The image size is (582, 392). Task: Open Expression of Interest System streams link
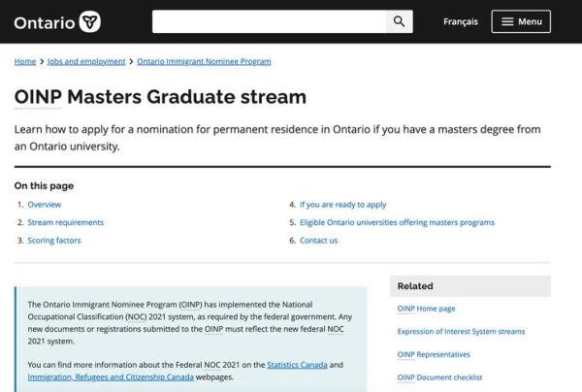(461, 331)
